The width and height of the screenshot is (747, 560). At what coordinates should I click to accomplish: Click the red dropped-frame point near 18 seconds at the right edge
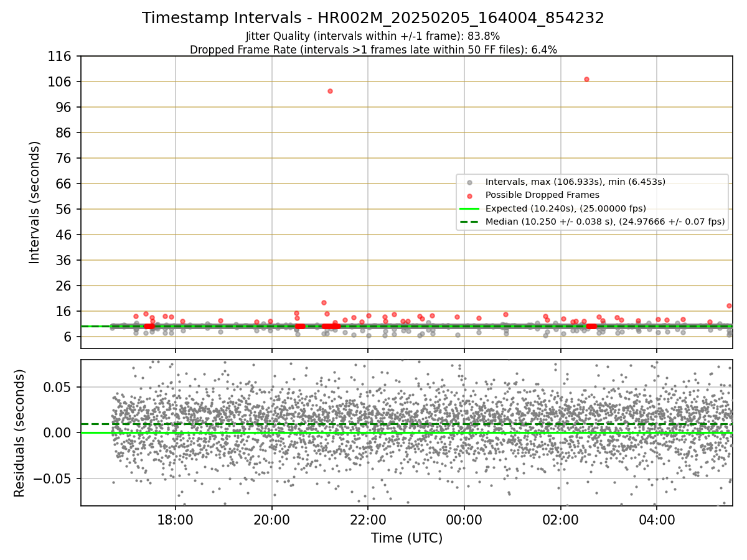[729, 306]
